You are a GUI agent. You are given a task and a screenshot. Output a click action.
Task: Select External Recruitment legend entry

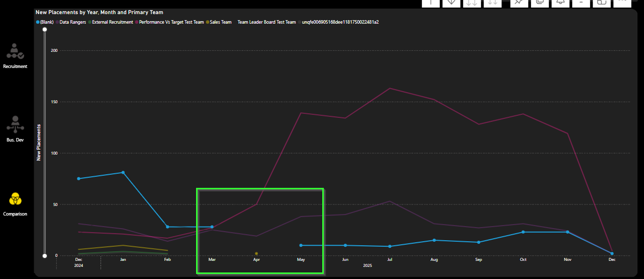tap(111, 22)
